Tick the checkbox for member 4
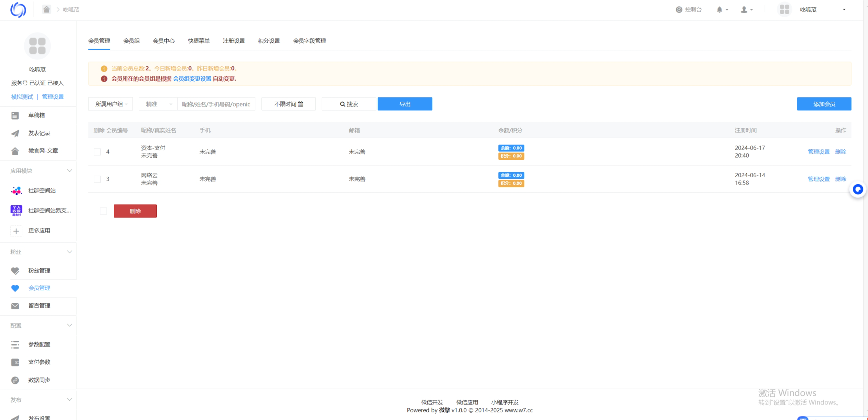 point(97,152)
